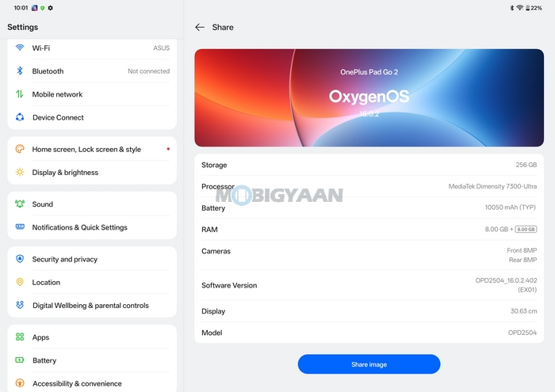Open Home screen, Lock screen & style

[92, 149]
